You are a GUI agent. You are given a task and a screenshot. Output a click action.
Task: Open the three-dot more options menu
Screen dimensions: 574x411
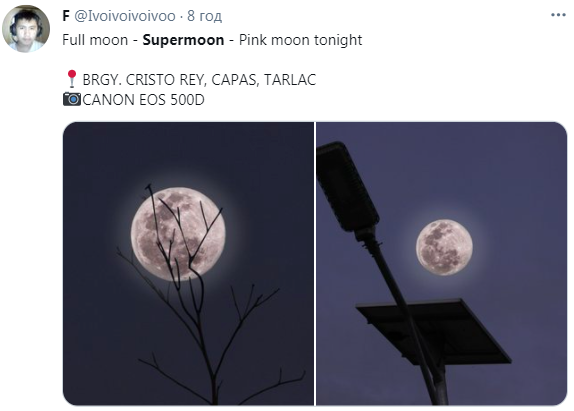point(558,15)
